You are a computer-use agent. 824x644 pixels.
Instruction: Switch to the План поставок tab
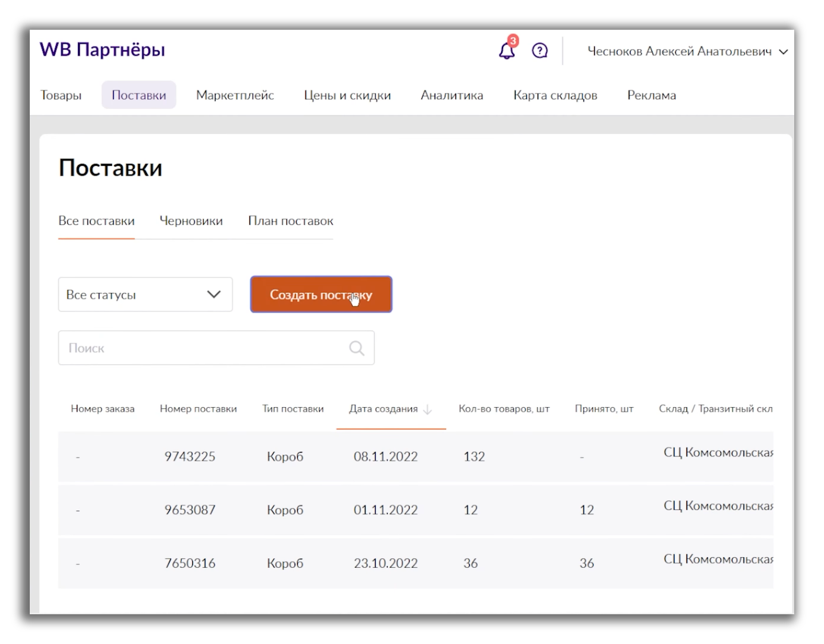(x=291, y=221)
